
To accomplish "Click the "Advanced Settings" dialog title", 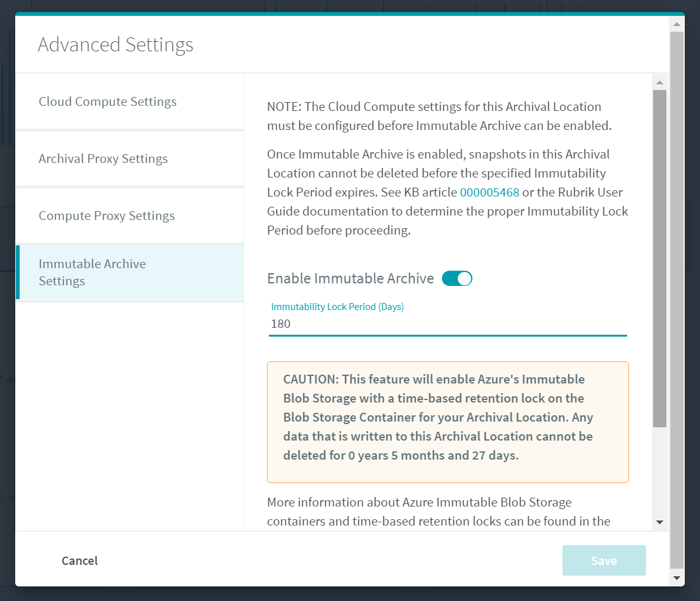I will coord(115,45).
